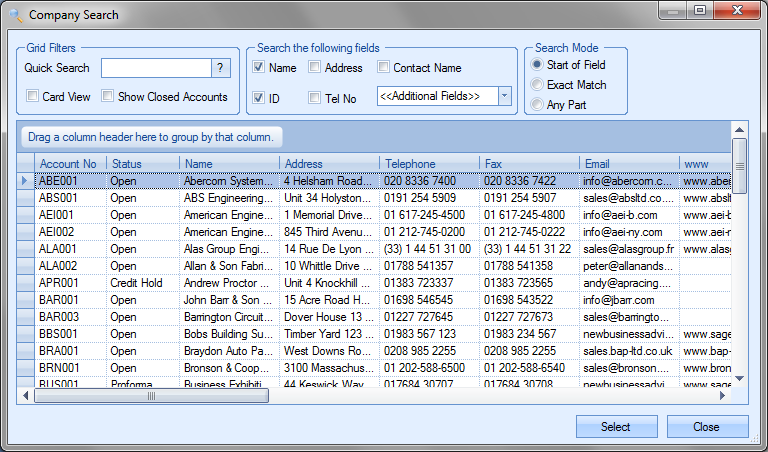The image size is (768, 452).
Task: Click the Company Search magnifier icon in title bar
Action: pos(14,15)
